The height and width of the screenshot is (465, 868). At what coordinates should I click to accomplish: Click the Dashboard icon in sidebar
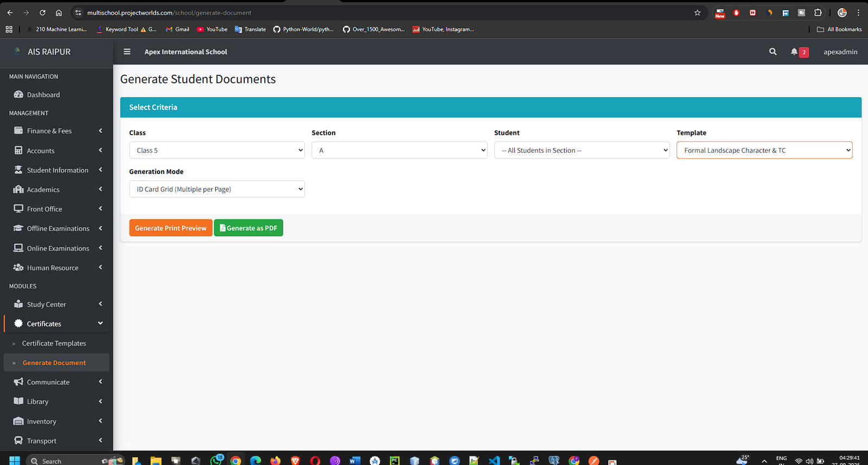pyautogui.click(x=18, y=95)
